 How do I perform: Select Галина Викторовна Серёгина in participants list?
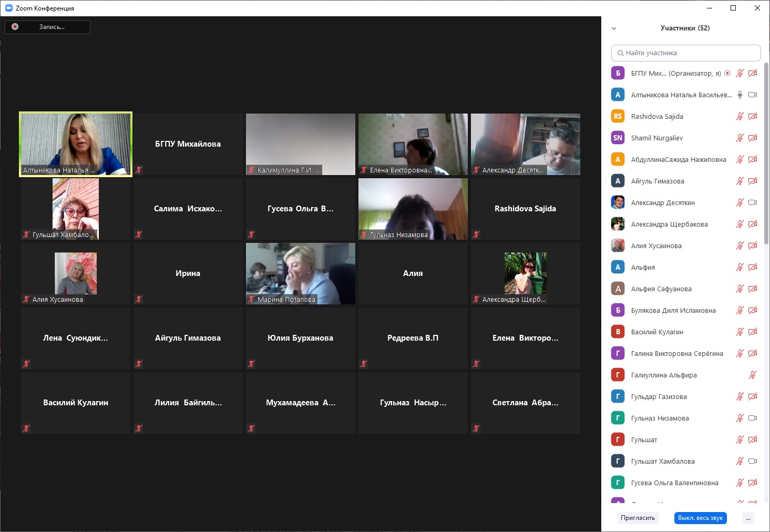676,353
